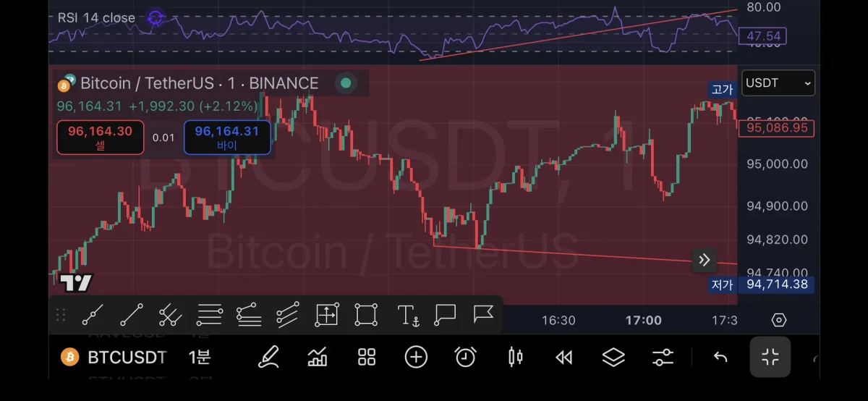Screen dimensions: 868x401
Task: Open the indicators panel
Action: (318, 357)
